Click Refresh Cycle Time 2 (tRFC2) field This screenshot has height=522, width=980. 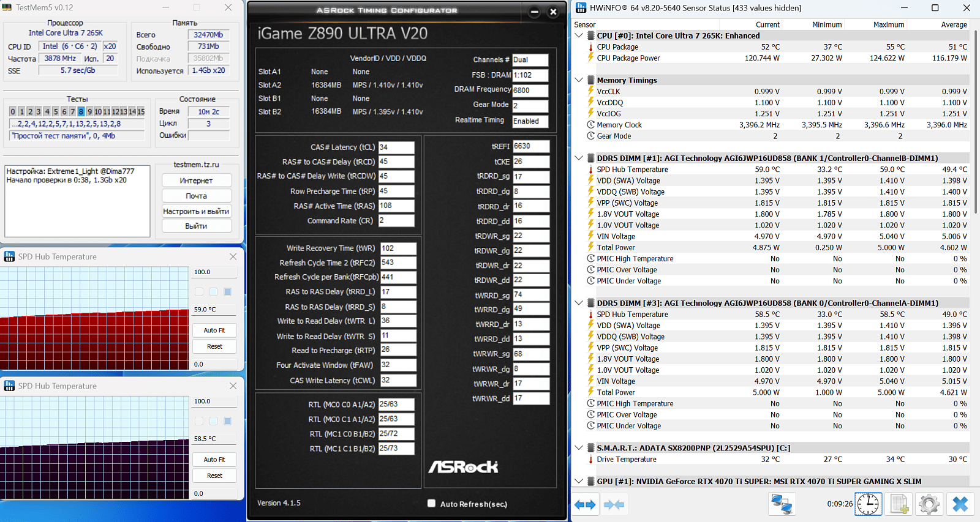click(398, 263)
